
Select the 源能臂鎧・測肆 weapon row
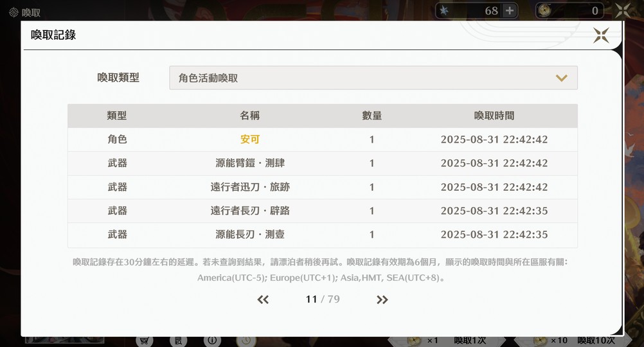(x=323, y=163)
